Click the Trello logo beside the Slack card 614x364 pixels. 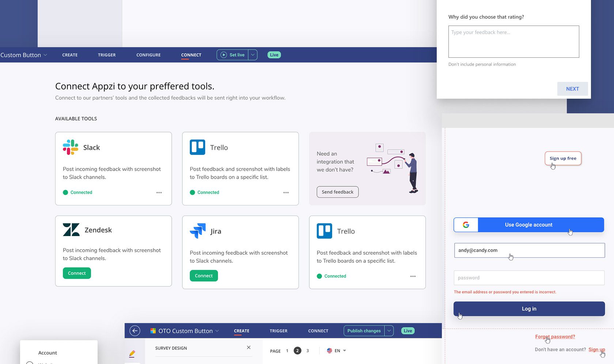[x=197, y=147]
